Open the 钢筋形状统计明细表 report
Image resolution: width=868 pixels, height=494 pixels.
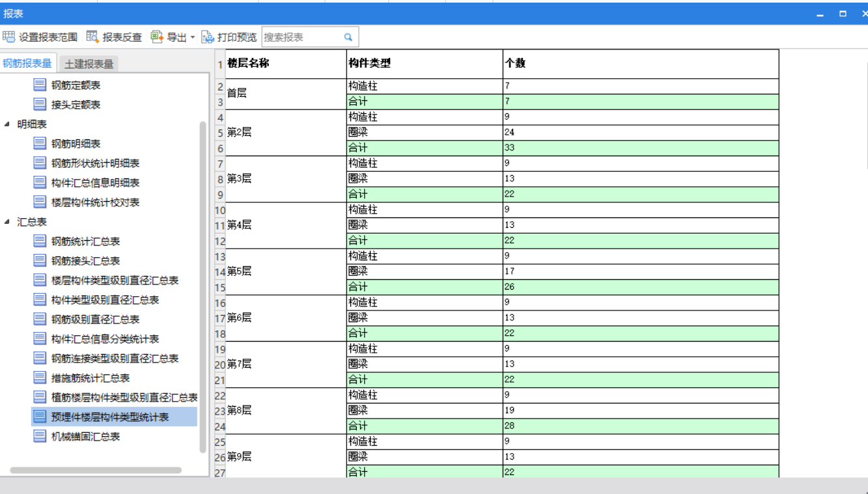click(95, 163)
